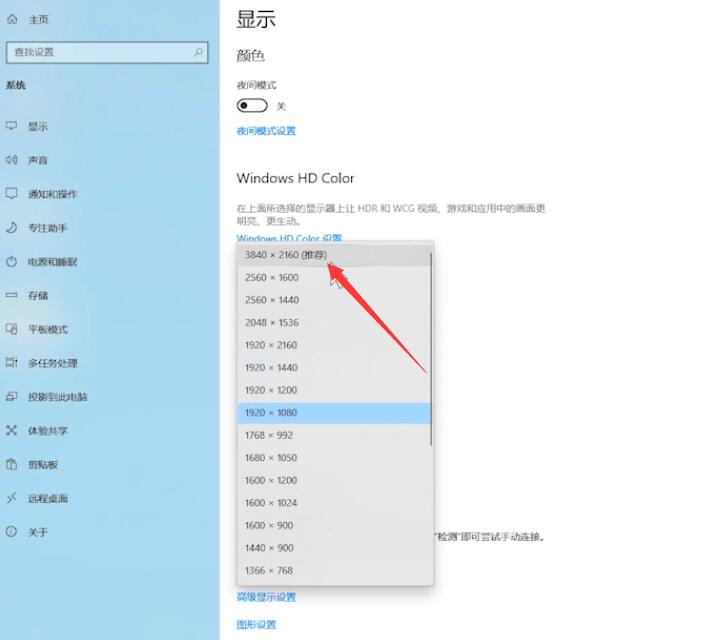This screenshot has height=640, width=711.
Task: Select resolution 1366 × 768
Action: tap(334, 571)
